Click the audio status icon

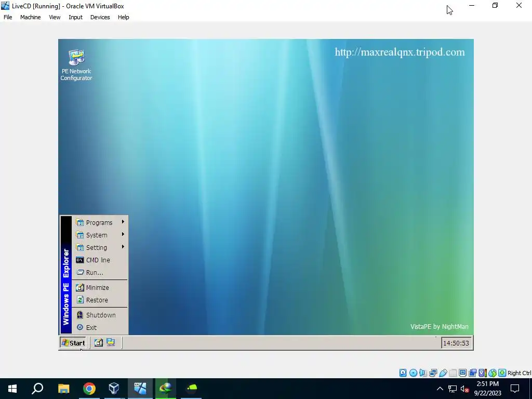pos(423,373)
